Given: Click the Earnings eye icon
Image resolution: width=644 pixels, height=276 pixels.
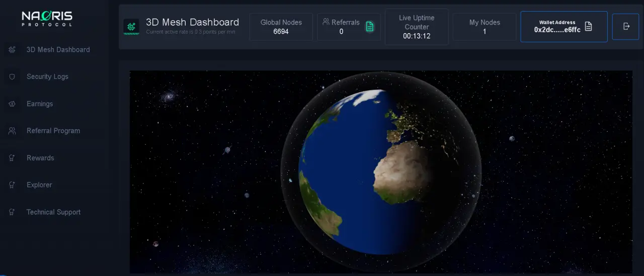Looking at the screenshot, I should [12, 104].
